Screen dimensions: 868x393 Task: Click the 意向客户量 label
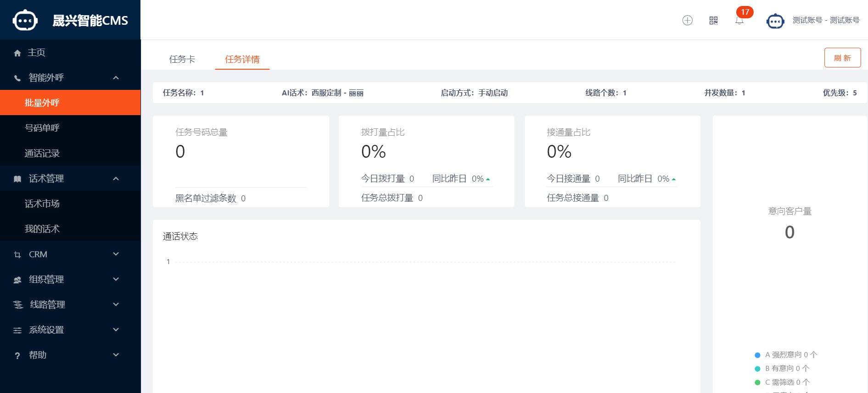point(790,211)
